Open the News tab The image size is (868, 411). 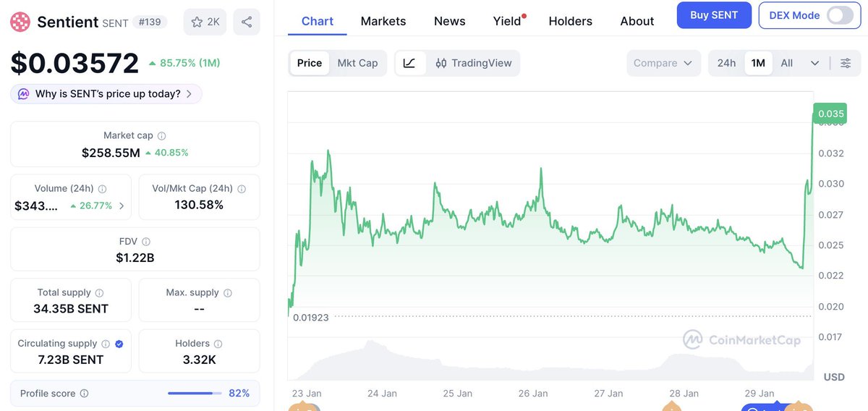pos(450,21)
